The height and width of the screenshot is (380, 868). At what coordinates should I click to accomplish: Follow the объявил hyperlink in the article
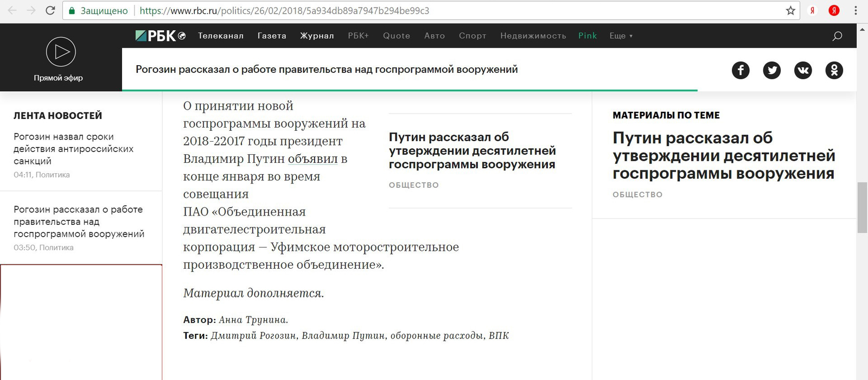tap(312, 159)
